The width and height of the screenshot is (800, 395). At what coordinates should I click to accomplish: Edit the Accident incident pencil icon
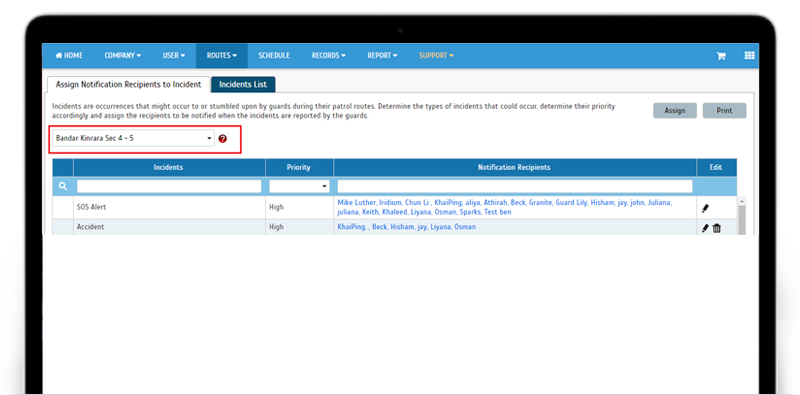click(706, 228)
